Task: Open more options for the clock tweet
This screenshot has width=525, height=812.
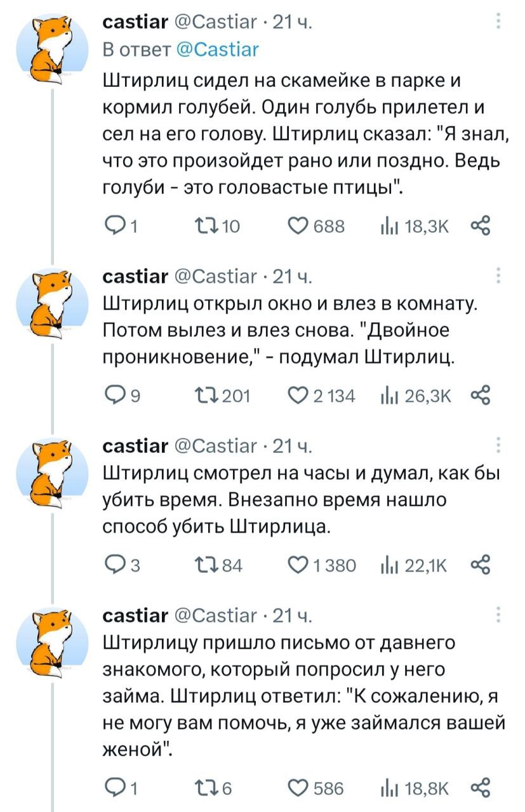Action: pos(500,446)
